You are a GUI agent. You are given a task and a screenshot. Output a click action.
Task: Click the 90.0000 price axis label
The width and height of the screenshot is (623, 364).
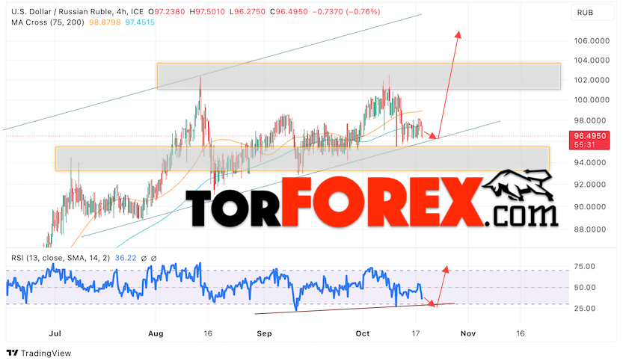tap(592, 207)
